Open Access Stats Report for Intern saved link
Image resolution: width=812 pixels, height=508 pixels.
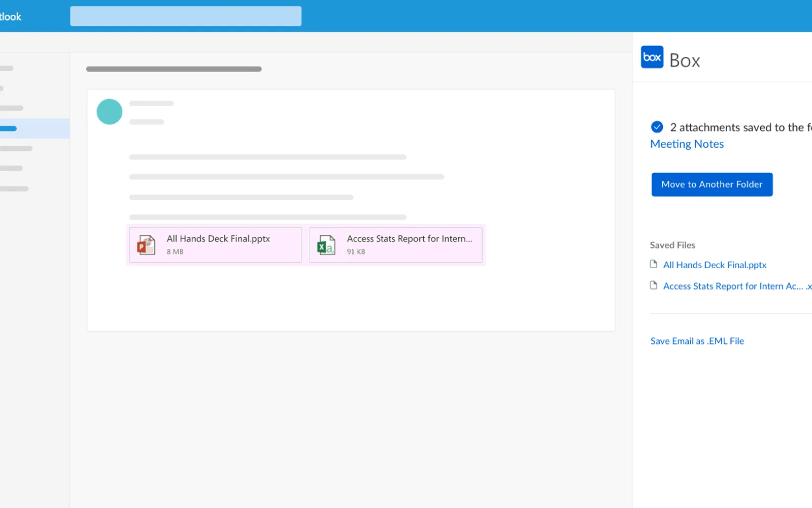pyautogui.click(x=737, y=287)
